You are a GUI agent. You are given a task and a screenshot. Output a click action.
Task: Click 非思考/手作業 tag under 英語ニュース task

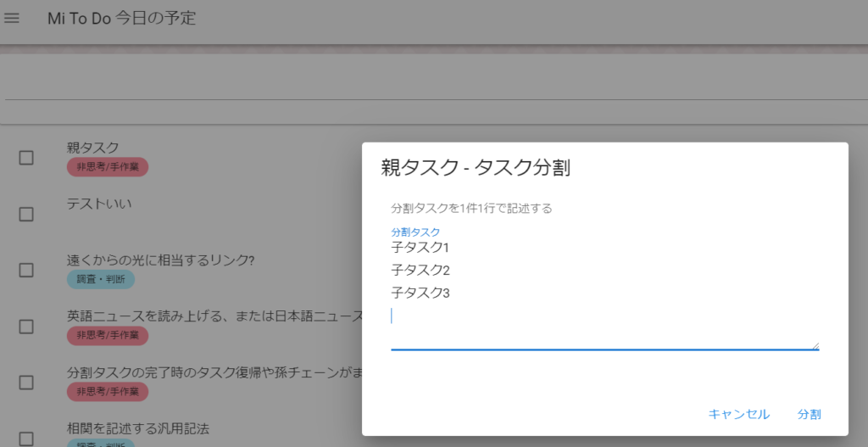coord(108,336)
